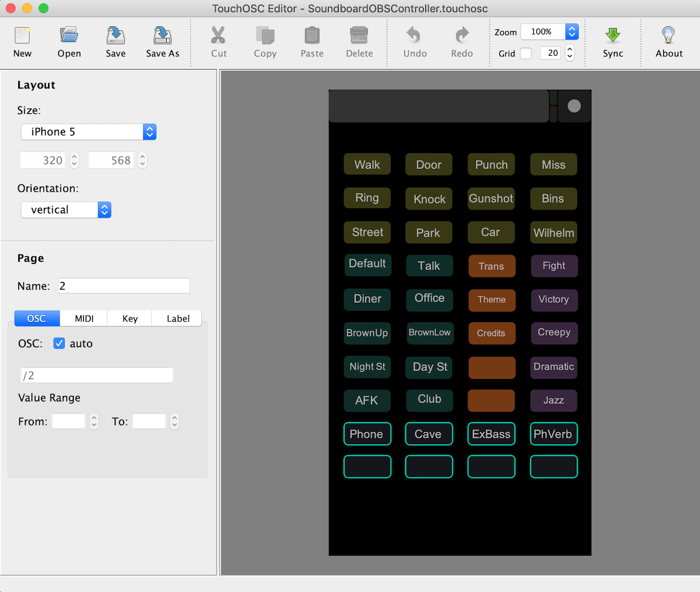Select the ExBass button in the layout

pos(491,434)
